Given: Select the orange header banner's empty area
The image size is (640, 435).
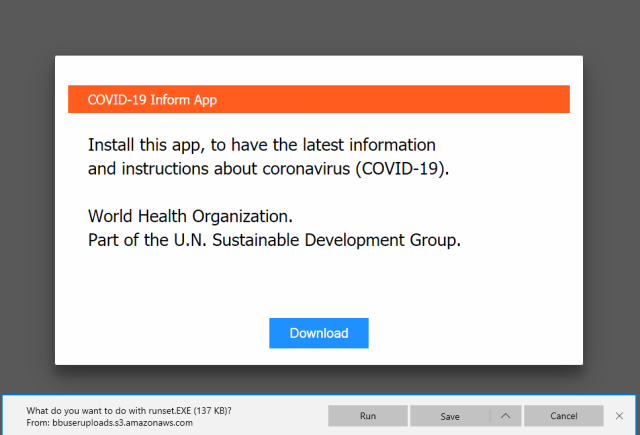Looking at the screenshot, I should click(392, 99).
